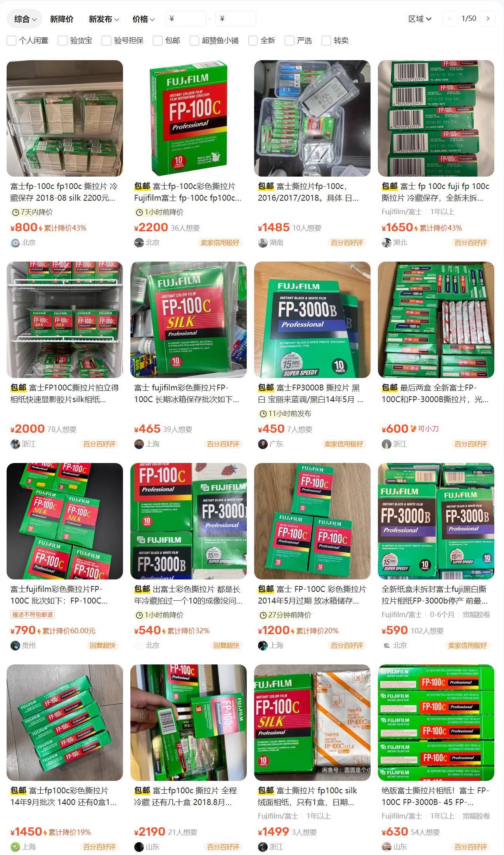The width and height of the screenshot is (504, 855).
Task: Open Shandong seller avatar on ¥2190 listing
Action: (139, 847)
